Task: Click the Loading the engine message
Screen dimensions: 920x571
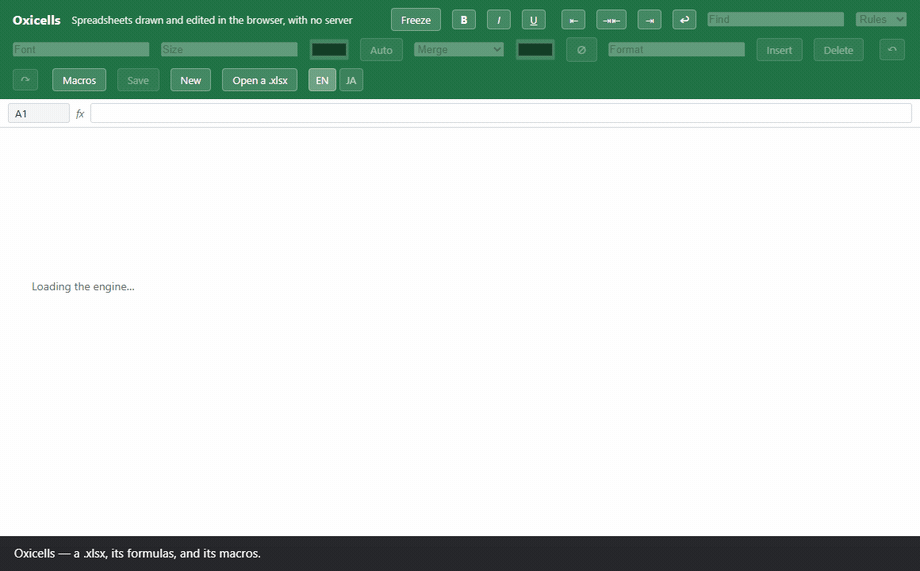Action: tap(83, 286)
